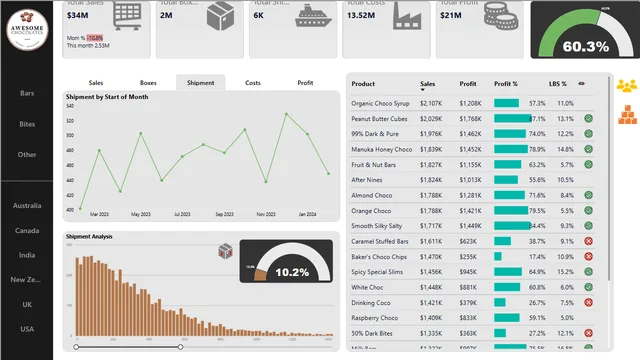Click green check icon for Manuka Honey Choco
The width and height of the screenshot is (640, 360).
[x=588, y=149]
